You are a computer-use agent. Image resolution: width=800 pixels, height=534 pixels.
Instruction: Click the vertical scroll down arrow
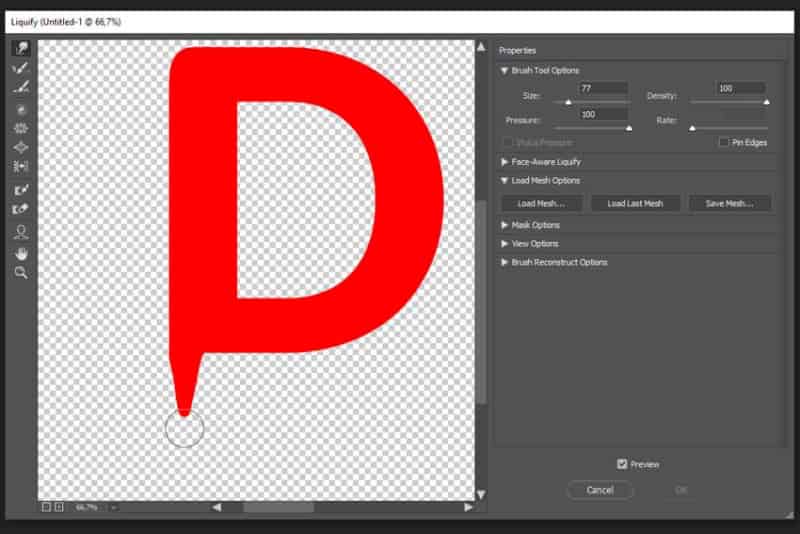pos(481,494)
